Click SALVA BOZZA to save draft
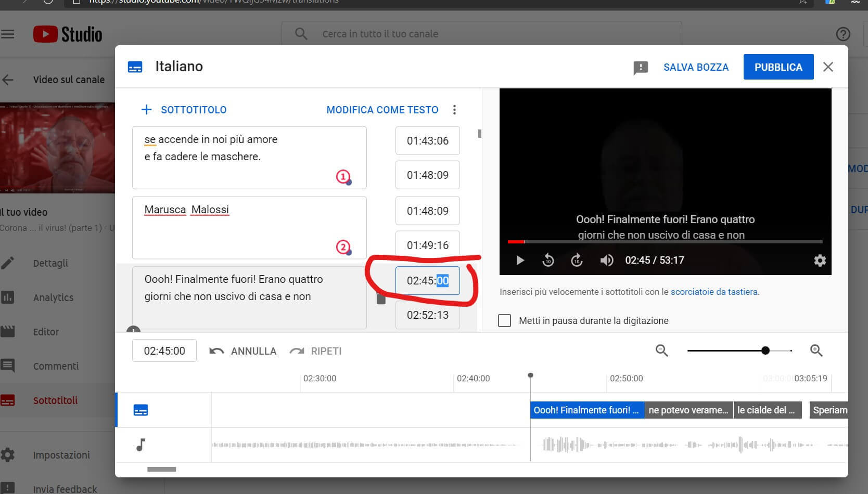Screen dimensions: 868x494 tap(696, 67)
